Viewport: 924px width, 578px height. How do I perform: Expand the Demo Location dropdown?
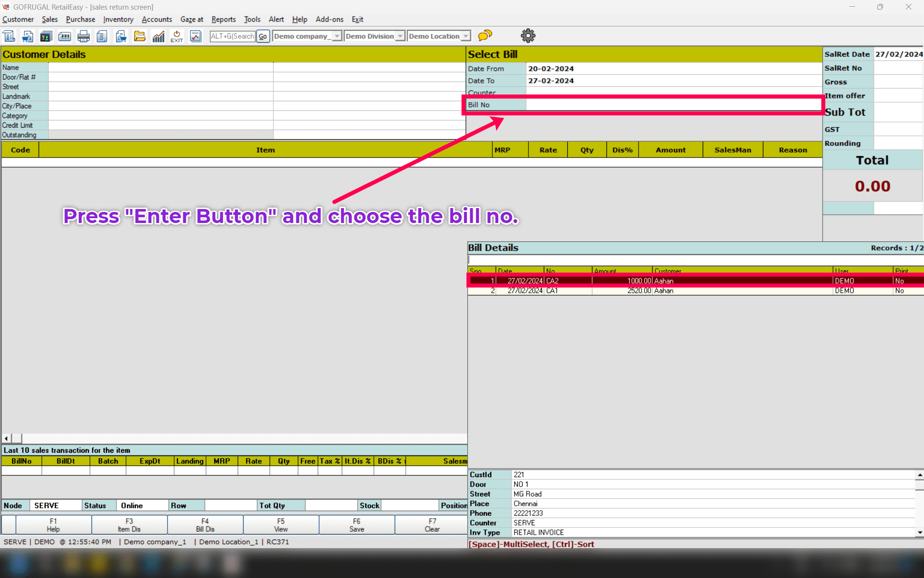465,36
